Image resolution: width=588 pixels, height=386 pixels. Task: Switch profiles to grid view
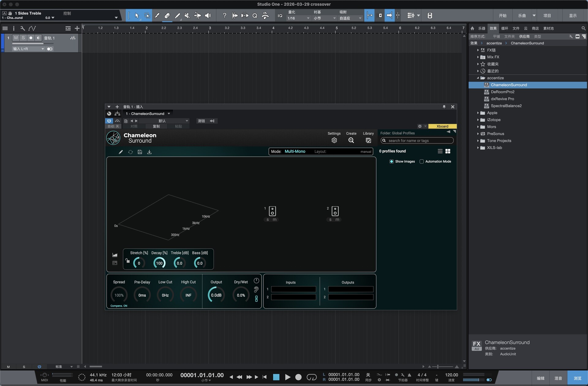(448, 151)
